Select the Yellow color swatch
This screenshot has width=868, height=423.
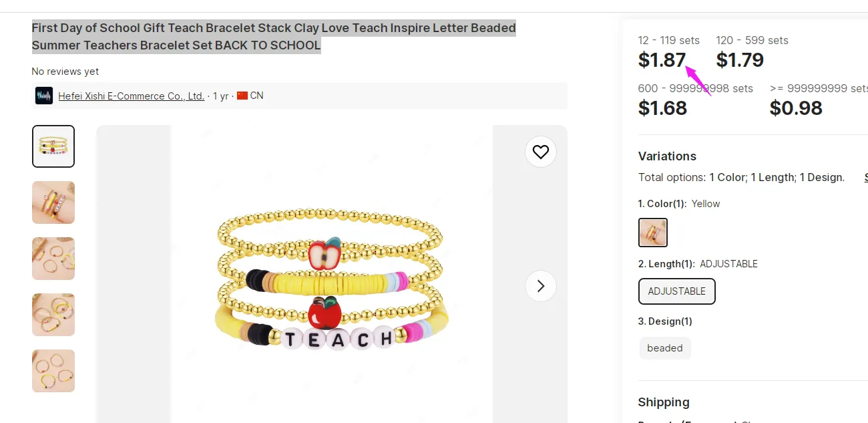(x=653, y=233)
